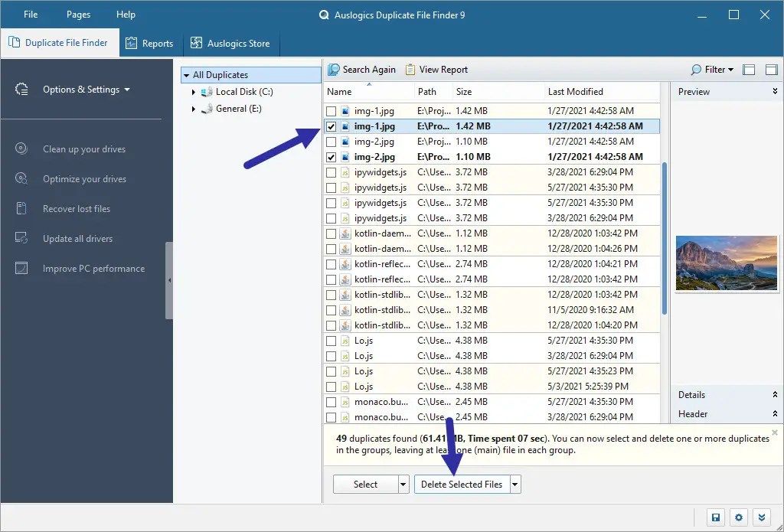Screen dimensions: 784x532
Task: Click the Save results icon at bottom right
Action: point(715,517)
